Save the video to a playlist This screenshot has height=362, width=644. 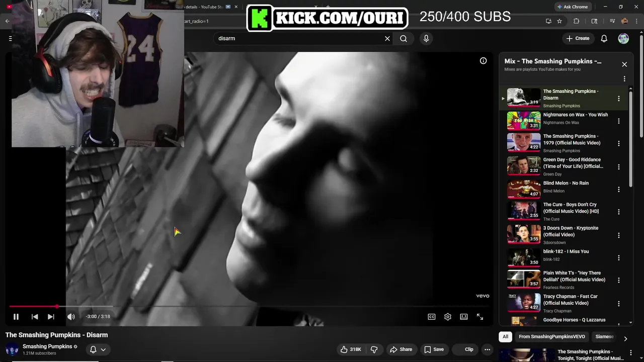434,349
